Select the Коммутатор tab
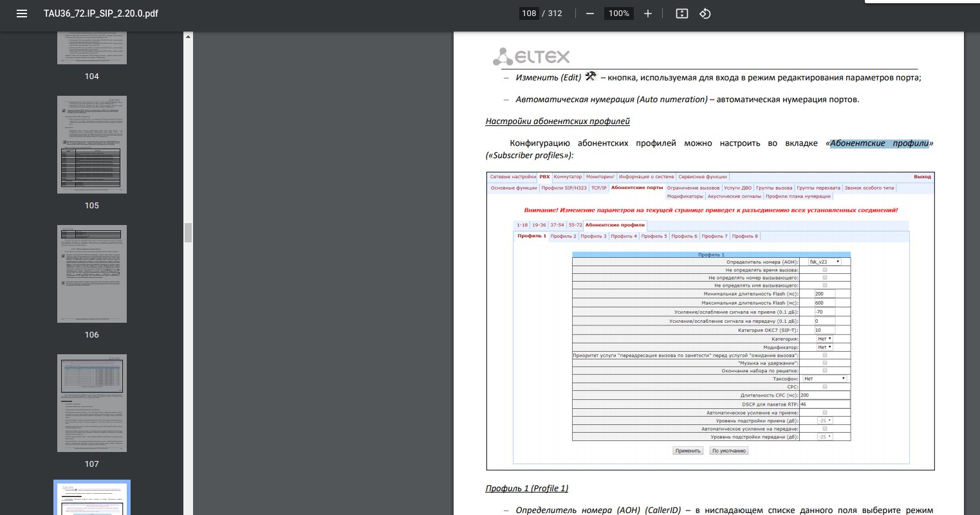Image resolution: width=980 pixels, height=515 pixels. pyautogui.click(x=568, y=177)
